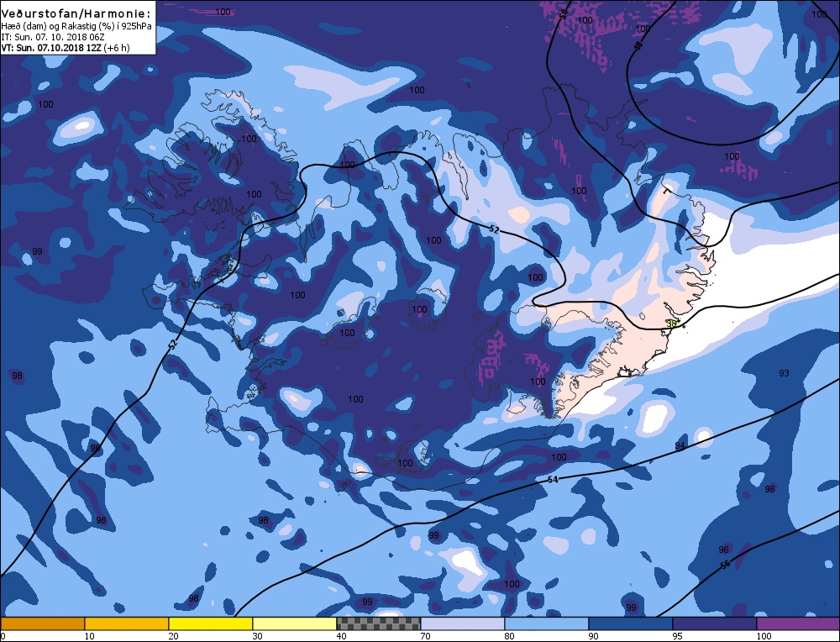Screen dimensions: 840x642
Task: Click the 'VT: Sun. 07.10.2018 12Z (+6 h)' line
Action: pyautogui.click(x=66, y=48)
